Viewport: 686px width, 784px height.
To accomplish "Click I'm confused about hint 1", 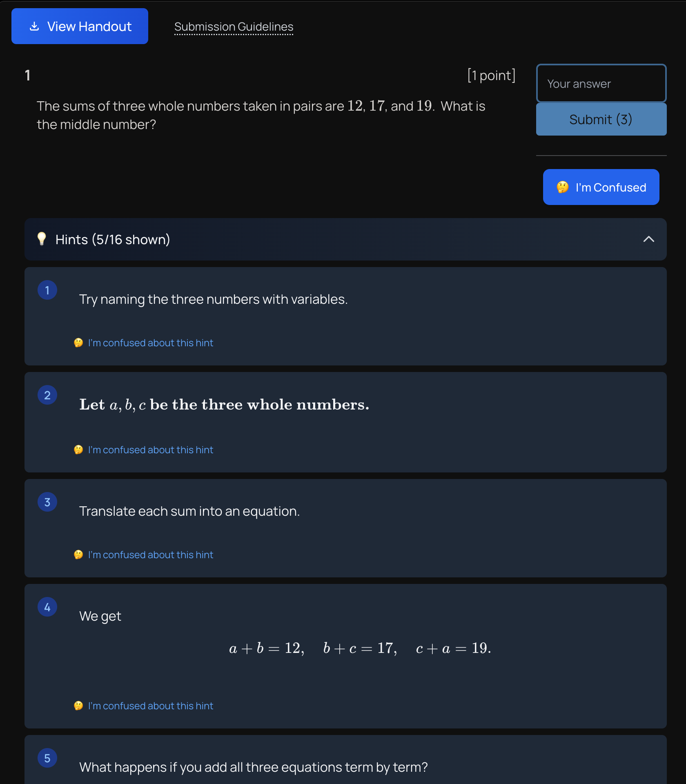I will [x=150, y=343].
